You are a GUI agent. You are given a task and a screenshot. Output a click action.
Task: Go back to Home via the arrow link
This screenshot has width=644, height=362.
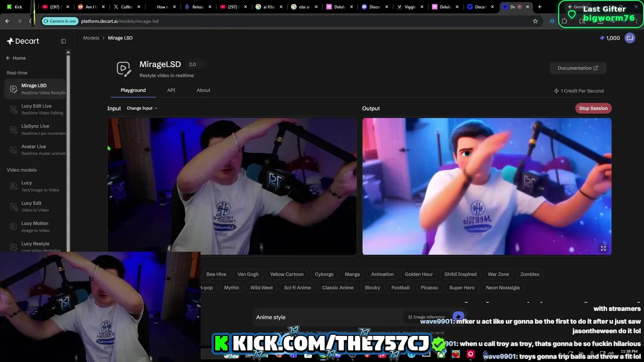(16, 58)
